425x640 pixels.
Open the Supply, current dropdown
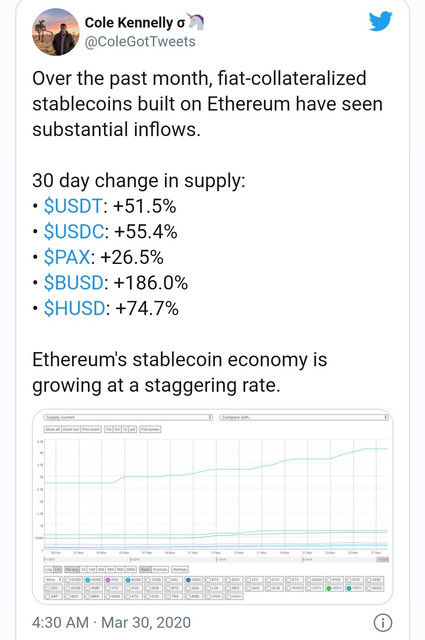pyautogui.click(x=129, y=417)
